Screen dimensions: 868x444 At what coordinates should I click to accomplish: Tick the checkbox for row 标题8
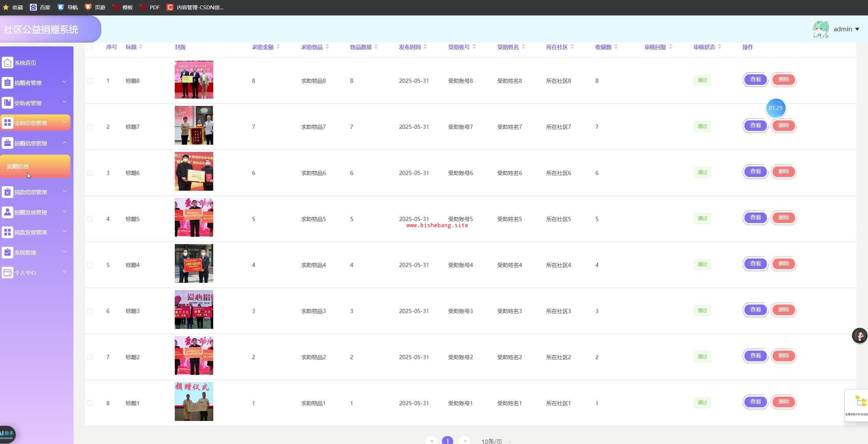pos(90,81)
